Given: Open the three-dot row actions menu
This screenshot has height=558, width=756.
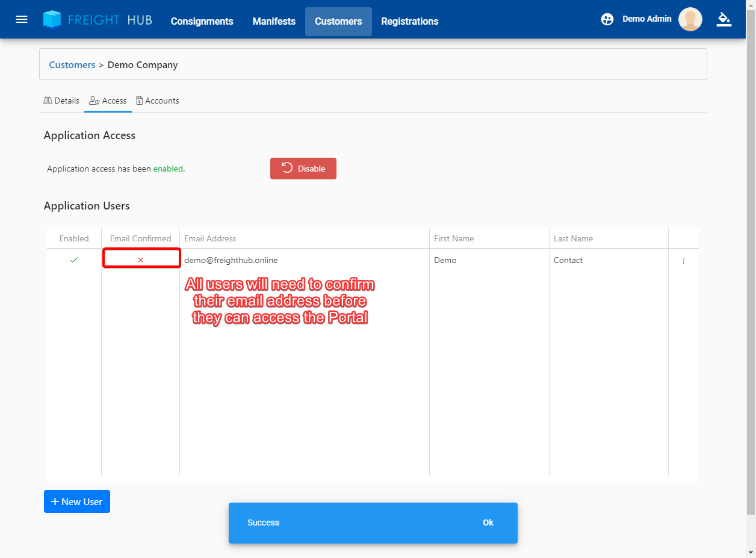Looking at the screenshot, I should (x=683, y=261).
